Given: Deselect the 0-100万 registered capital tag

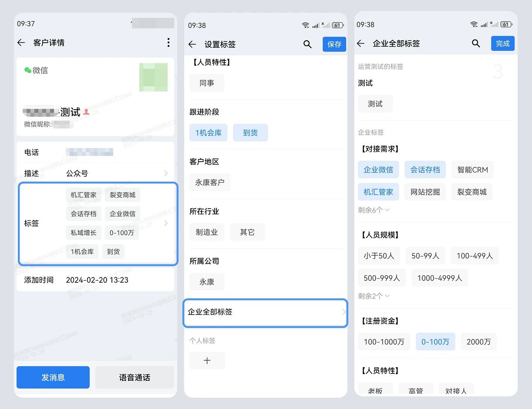Looking at the screenshot, I should click(435, 342).
